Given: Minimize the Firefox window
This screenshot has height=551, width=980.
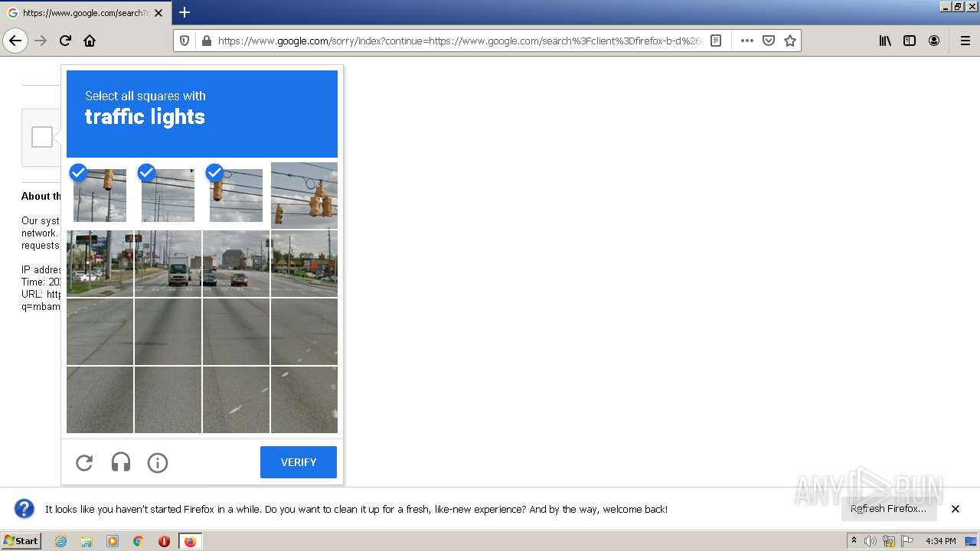Looking at the screenshot, I should pos(946,6).
